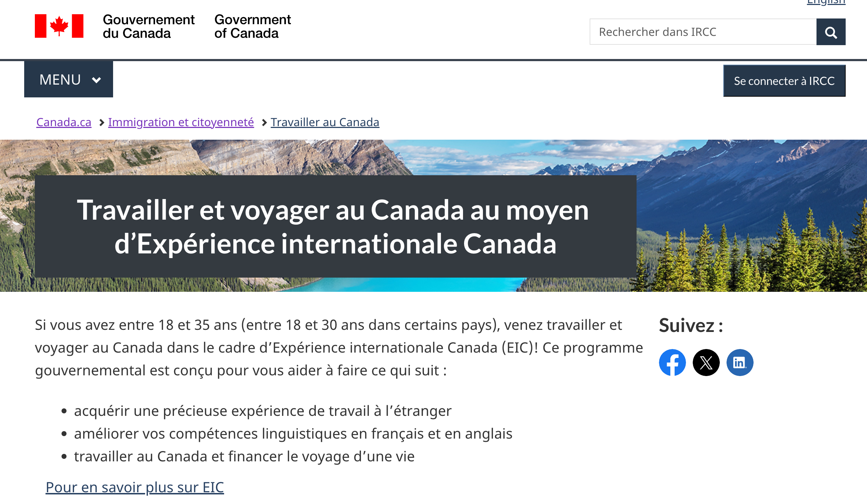Expand the MENU dropdown
Image resolution: width=867 pixels, height=504 pixels.
pos(68,79)
